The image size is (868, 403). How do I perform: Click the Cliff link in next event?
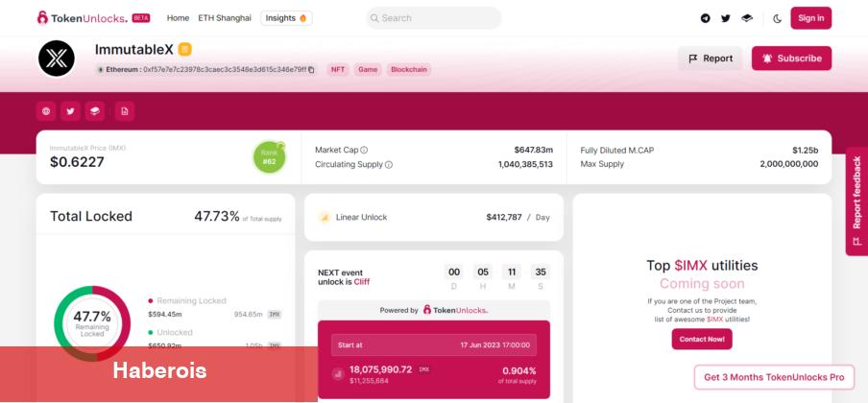point(361,282)
